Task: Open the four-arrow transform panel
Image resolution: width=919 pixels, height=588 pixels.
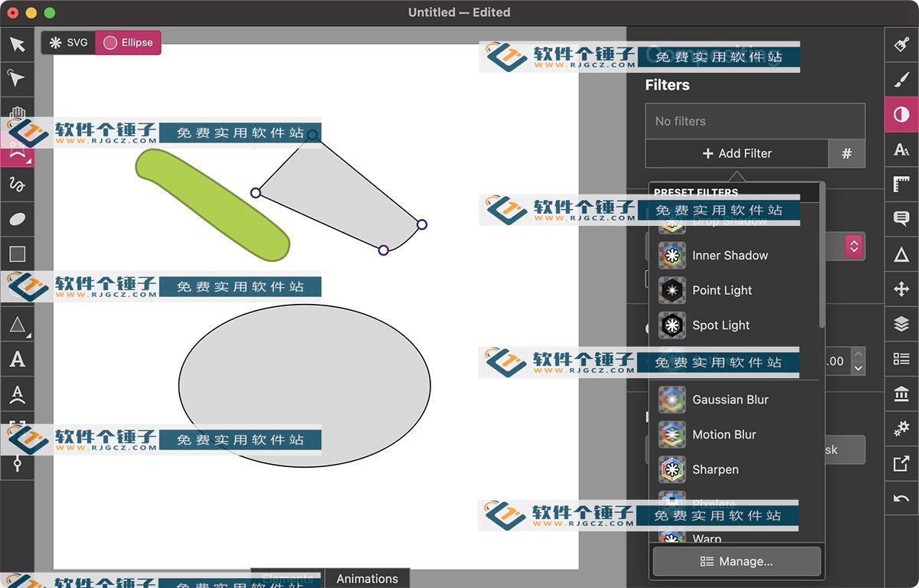Action: coord(901,289)
